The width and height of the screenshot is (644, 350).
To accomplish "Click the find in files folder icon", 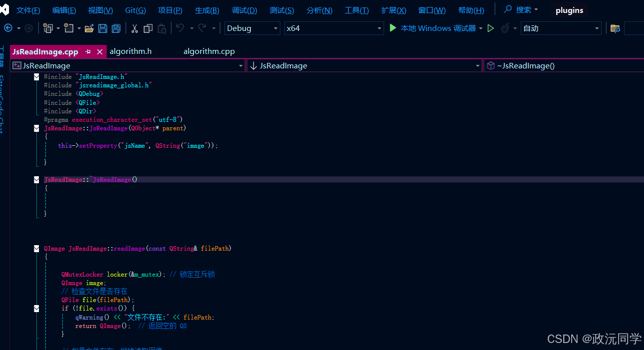I will coord(615,28).
